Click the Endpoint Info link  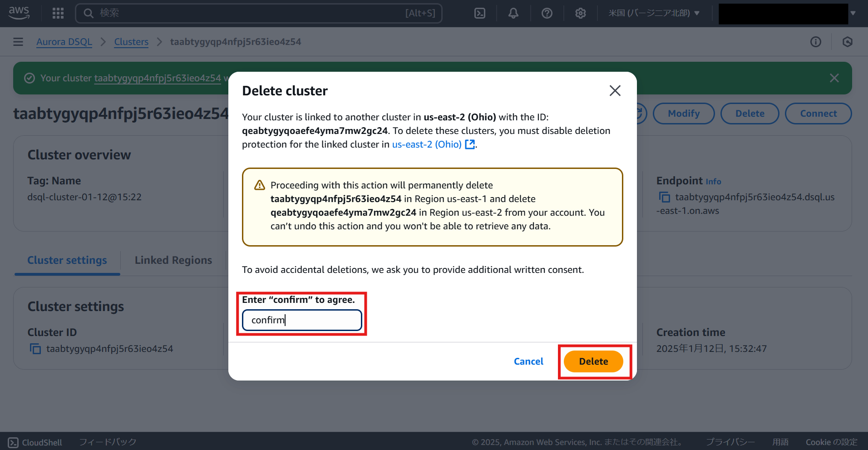[x=713, y=182]
